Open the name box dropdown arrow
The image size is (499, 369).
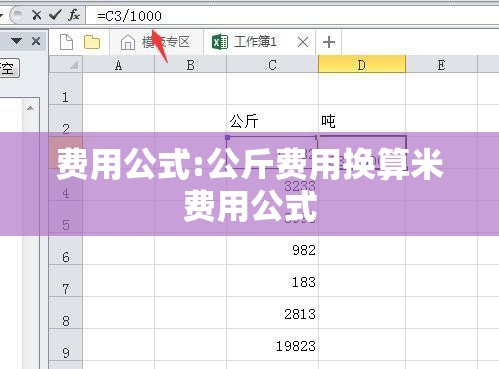1,15
